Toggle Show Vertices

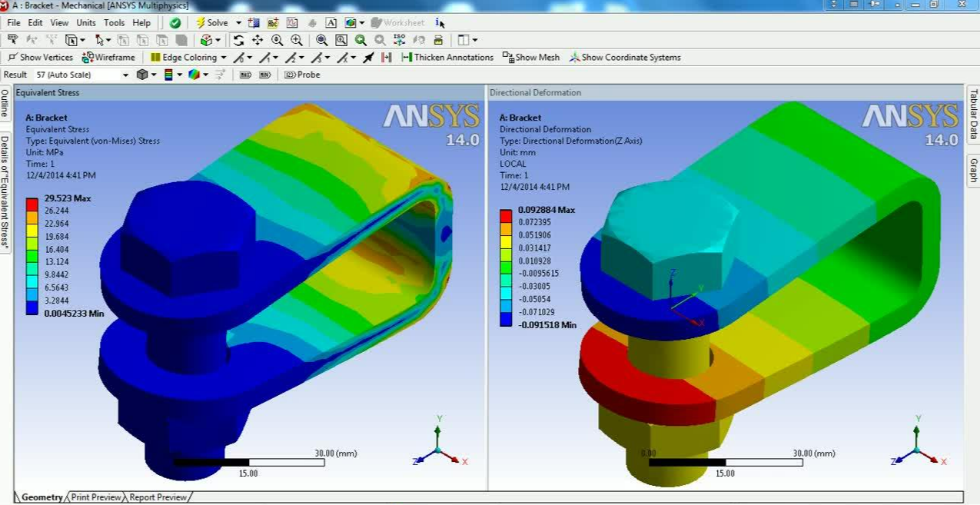[40, 58]
